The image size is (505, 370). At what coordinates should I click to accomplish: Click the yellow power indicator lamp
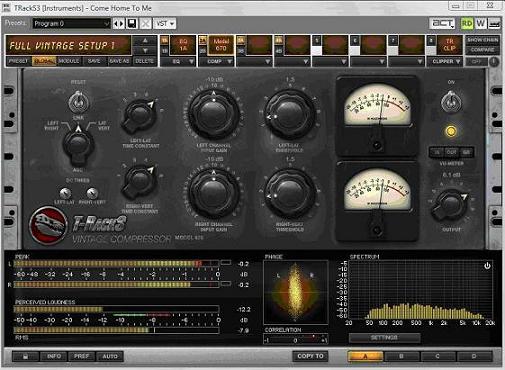(451, 131)
